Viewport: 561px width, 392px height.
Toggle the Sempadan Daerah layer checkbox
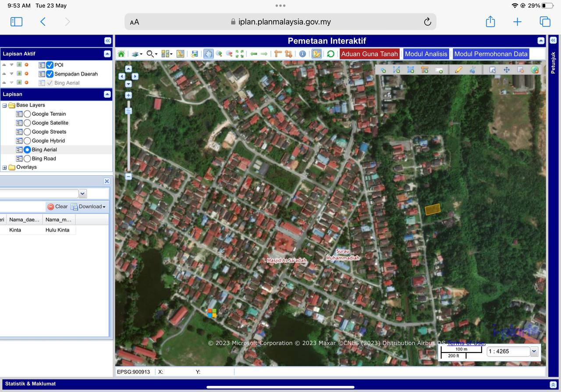[x=50, y=74]
